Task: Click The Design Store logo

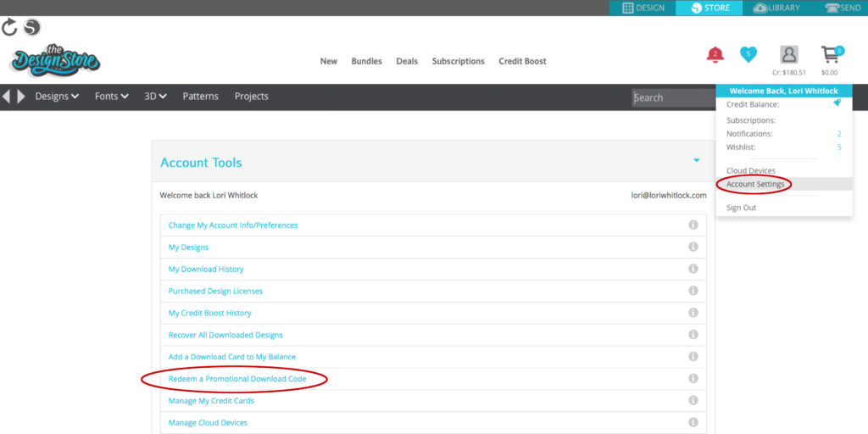Action: 55,60
